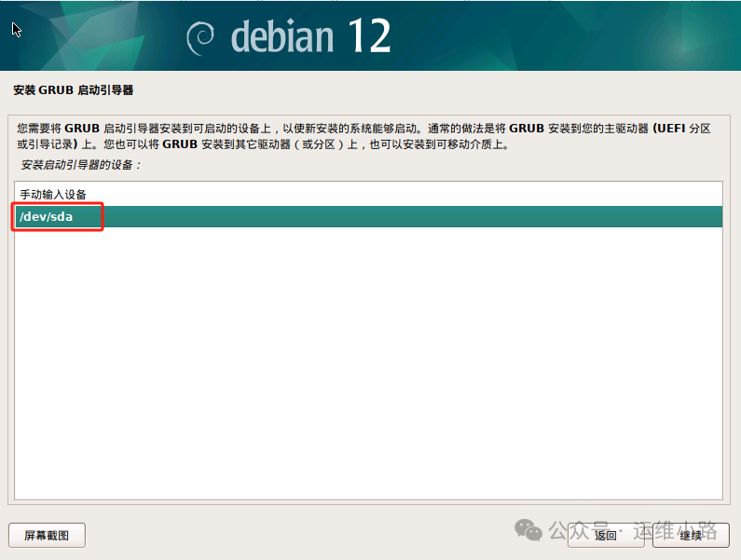Click the 继续 continue button
The height and width of the screenshot is (560, 741).
691,535
